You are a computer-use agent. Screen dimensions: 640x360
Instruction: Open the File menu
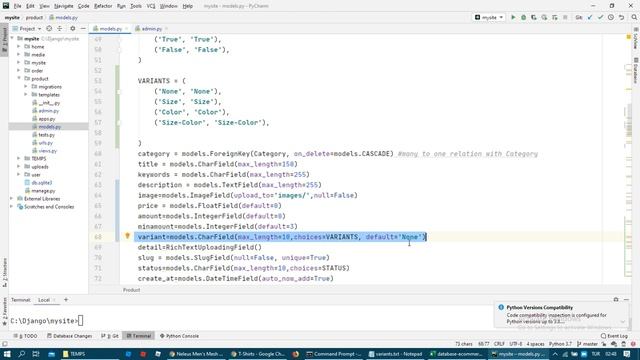(17, 6)
